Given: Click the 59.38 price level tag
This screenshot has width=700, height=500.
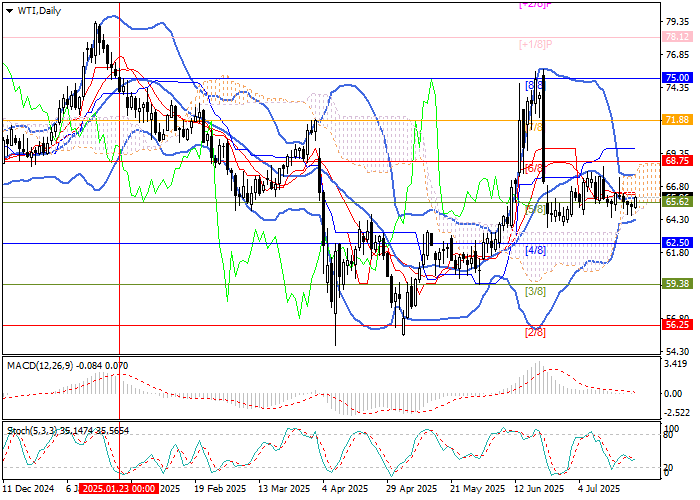Looking at the screenshot, I should pyautogui.click(x=677, y=284).
